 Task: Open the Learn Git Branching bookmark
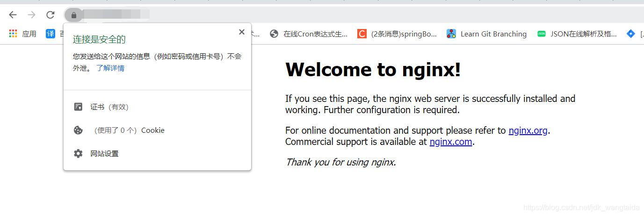[486, 34]
